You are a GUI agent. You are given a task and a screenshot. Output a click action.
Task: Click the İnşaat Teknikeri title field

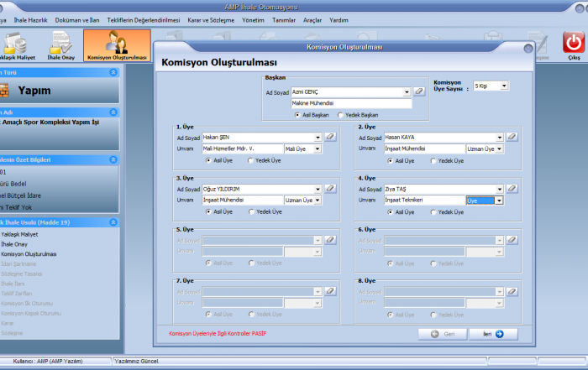click(x=423, y=201)
